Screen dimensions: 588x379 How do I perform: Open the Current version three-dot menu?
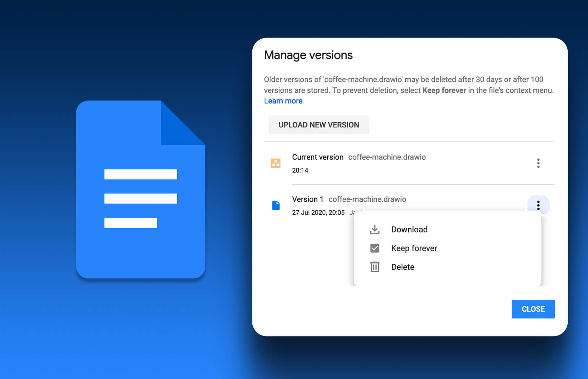[538, 163]
